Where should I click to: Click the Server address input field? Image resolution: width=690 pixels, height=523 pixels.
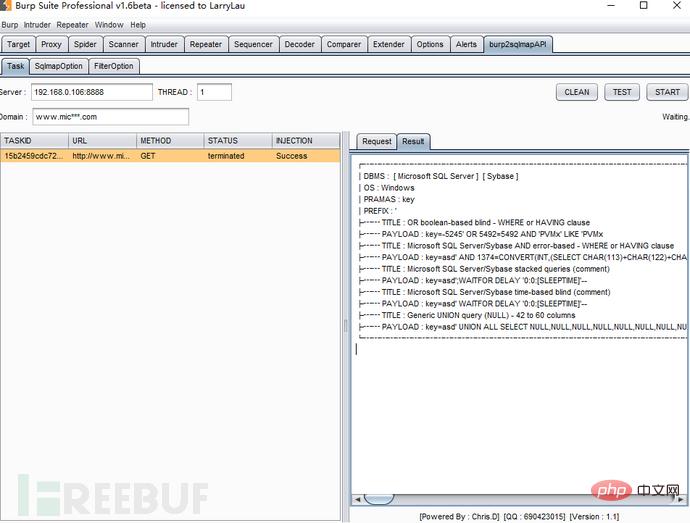click(x=92, y=92)
